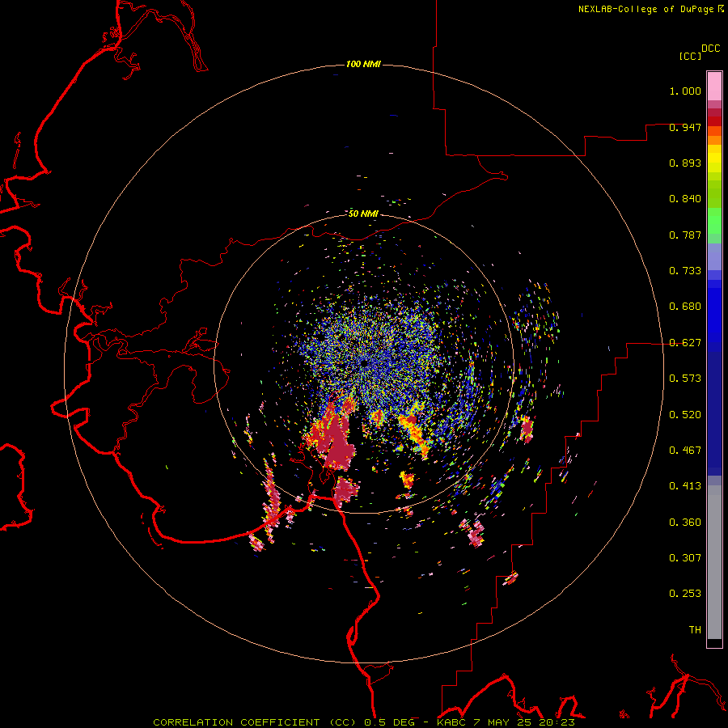
Task: Click the 0.413 color scale value
Action: (685, 486)
